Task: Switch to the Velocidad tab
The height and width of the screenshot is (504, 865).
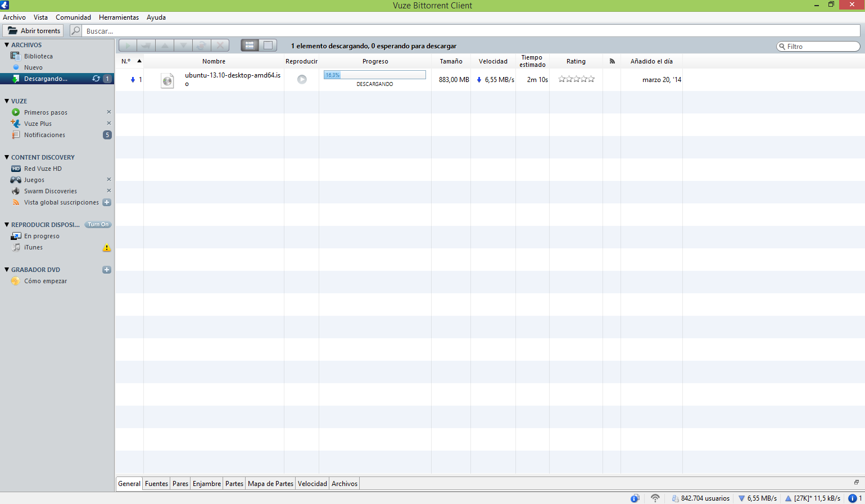Action: (313, 484)
